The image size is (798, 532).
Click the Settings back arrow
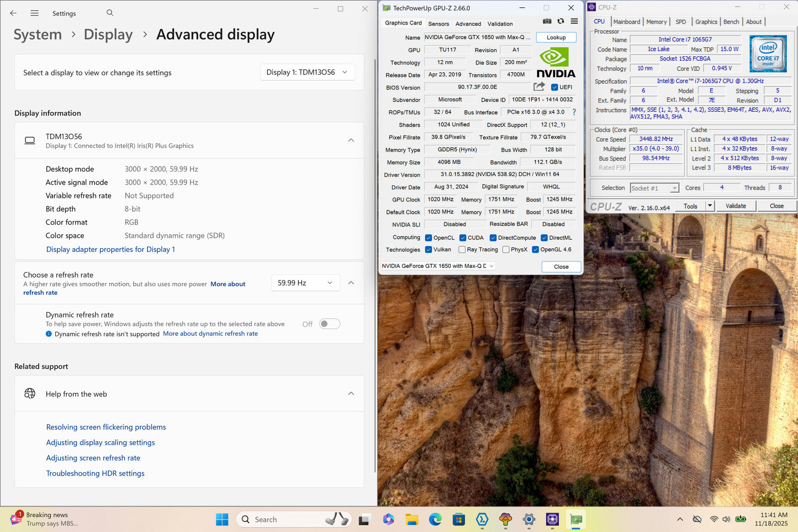coord(13,13)
